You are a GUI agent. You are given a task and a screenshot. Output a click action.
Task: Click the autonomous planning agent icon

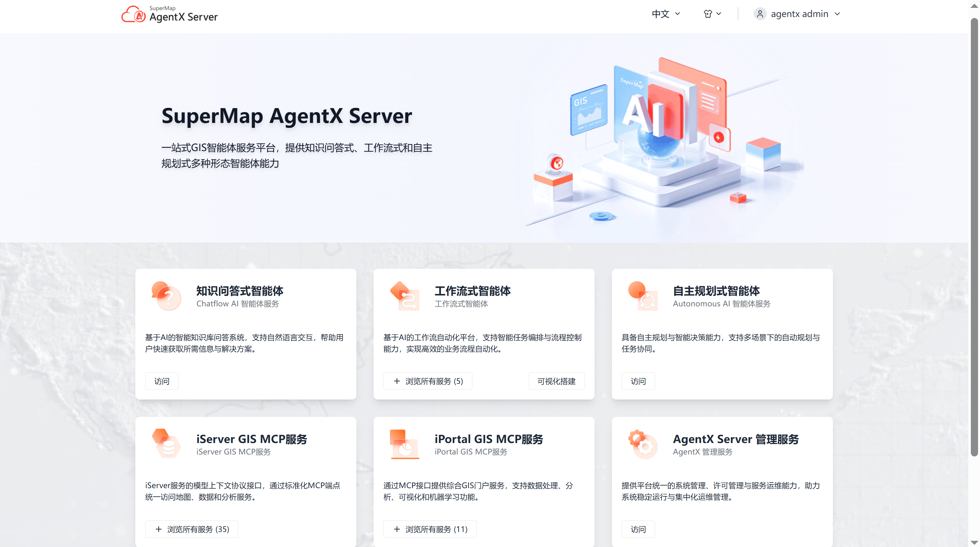[x=643, y=296]
